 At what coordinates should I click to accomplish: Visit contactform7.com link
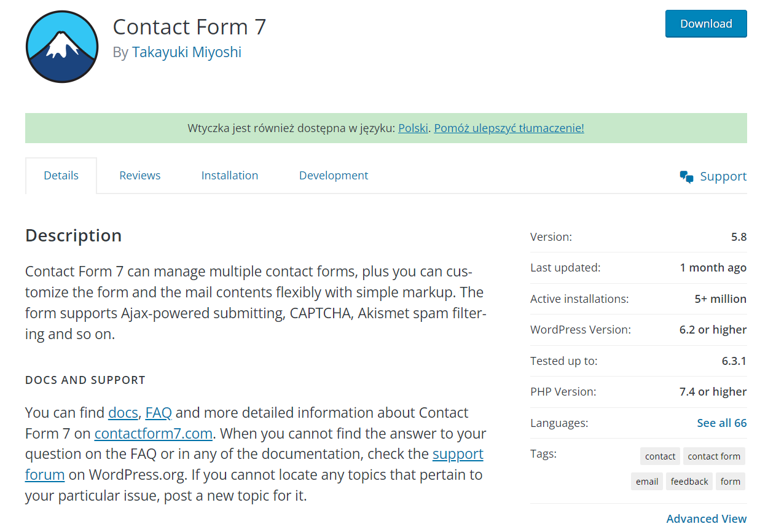coord(154,433)
